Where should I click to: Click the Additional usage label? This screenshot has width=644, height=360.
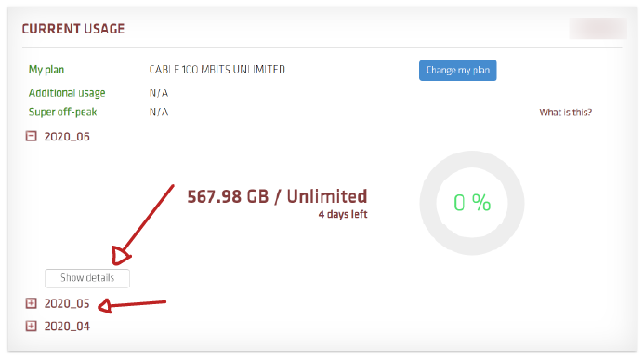click(67, 93)
